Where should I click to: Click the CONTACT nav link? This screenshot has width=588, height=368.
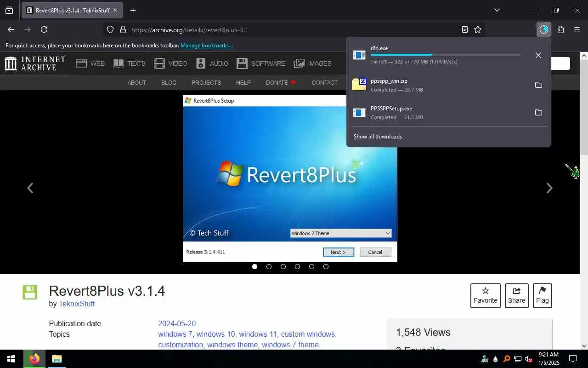click(325, 83)
